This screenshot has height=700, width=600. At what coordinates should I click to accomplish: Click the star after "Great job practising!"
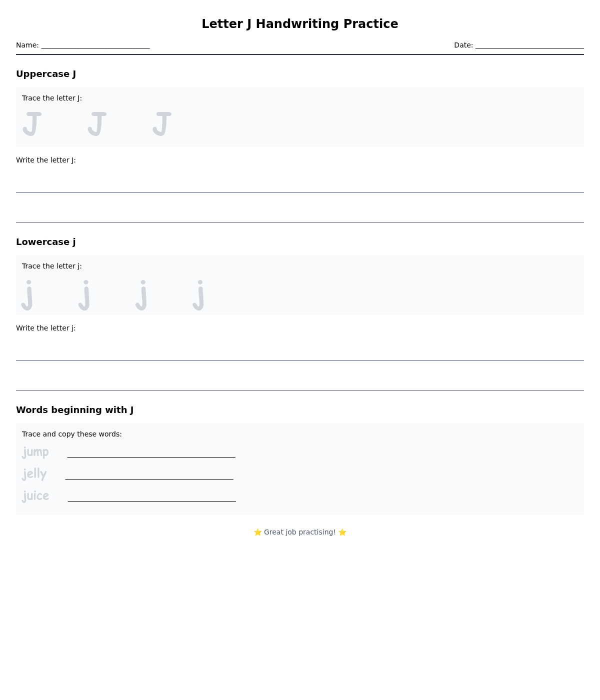pos(342,532)
